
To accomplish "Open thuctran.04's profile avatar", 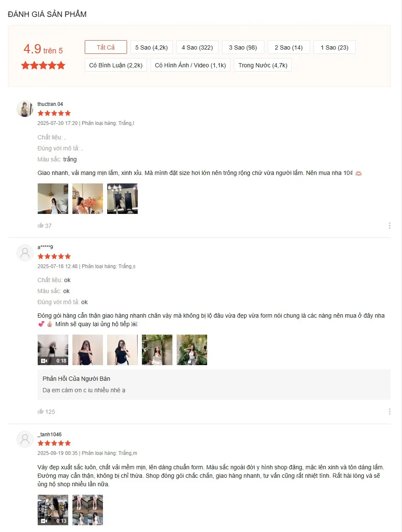I will pos(25,109).
